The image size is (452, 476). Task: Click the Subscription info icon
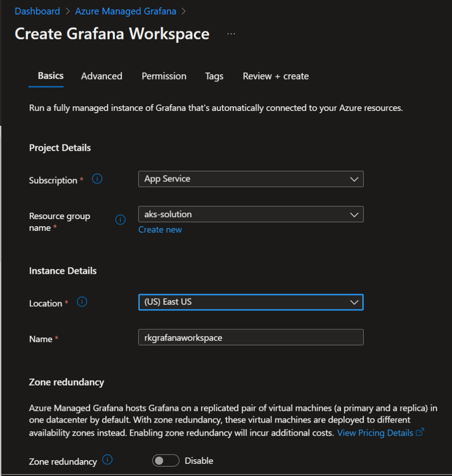pos(97,179)
